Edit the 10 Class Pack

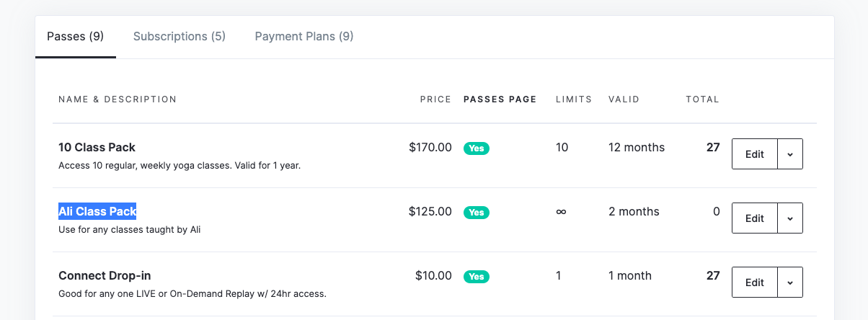[754, 154]
